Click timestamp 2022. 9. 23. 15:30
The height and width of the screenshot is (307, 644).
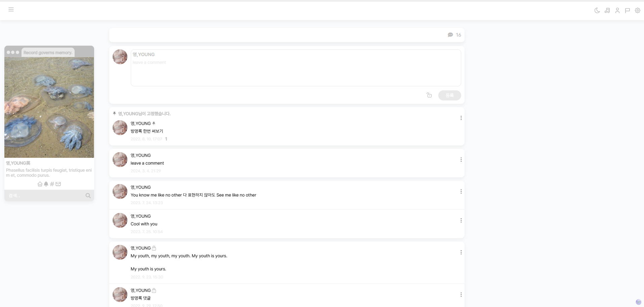(x=147, y=277)
